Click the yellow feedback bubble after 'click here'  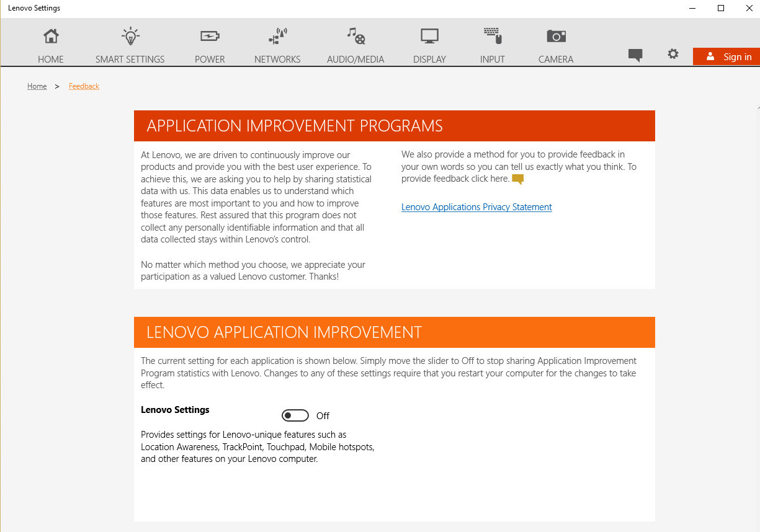(518, 180)
